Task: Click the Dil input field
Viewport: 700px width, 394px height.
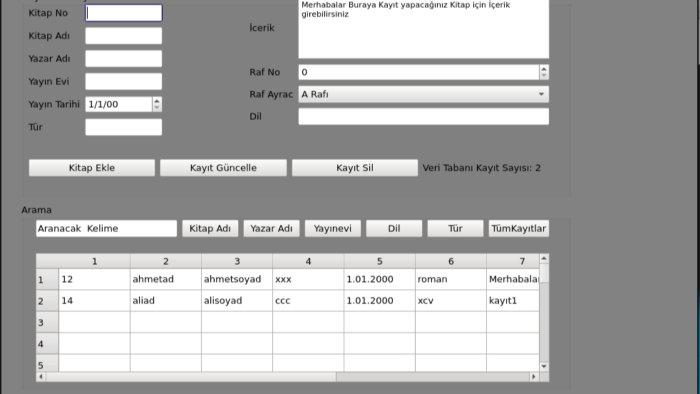Action: 423,116
